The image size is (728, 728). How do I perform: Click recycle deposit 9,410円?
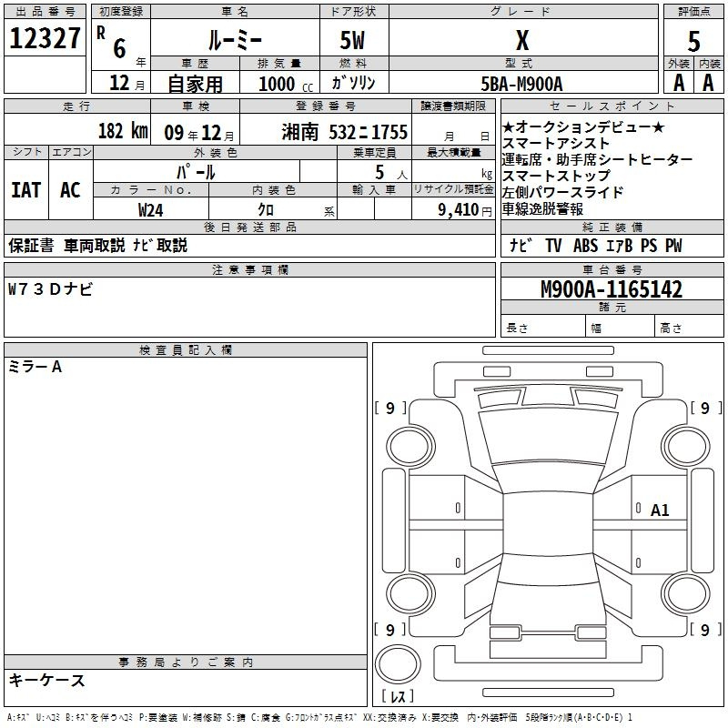pyautogui.click(x=465, y=210)
